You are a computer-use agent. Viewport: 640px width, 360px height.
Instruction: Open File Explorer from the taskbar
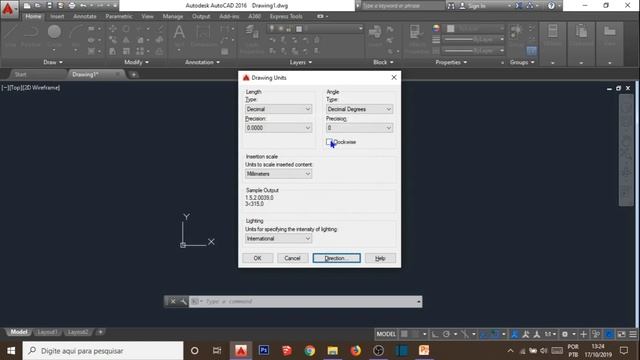pyautogui.click(x=333, y=351)
